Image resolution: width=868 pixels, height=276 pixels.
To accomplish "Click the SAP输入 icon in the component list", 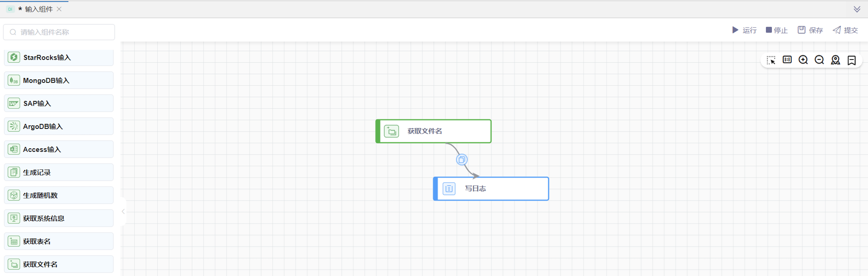I will (x=14, y=103).
